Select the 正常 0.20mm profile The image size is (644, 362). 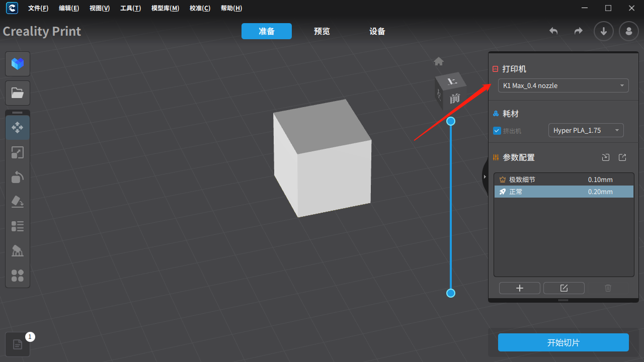tap(563, 192)
